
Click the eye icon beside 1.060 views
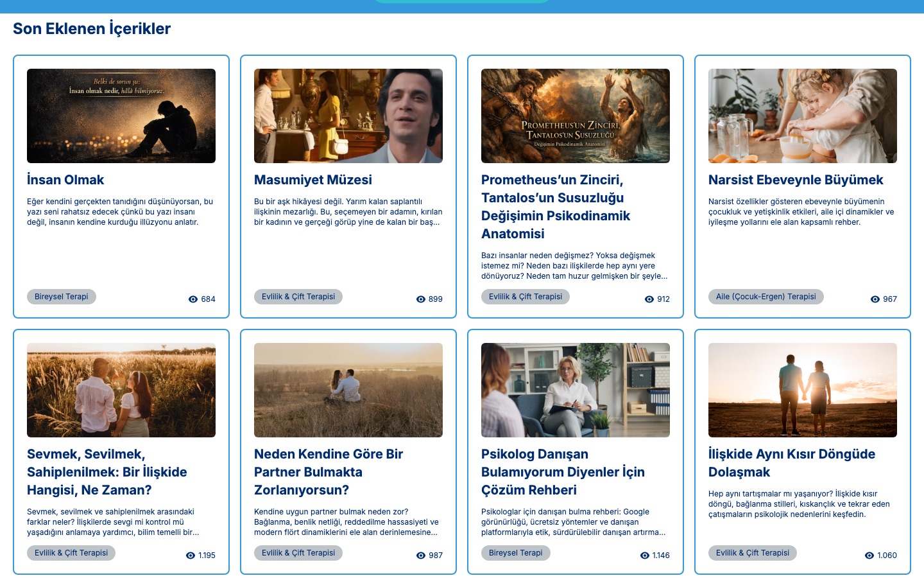869,556
